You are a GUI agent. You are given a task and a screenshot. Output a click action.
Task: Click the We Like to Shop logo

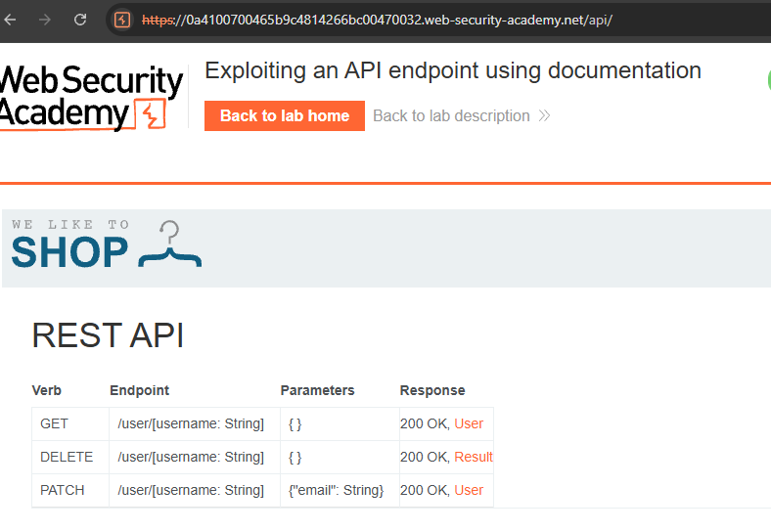click(x=107, y=244)
